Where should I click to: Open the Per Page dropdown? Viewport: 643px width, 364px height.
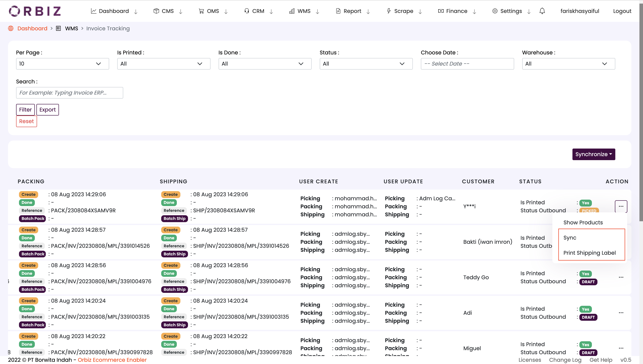point(63,64)
